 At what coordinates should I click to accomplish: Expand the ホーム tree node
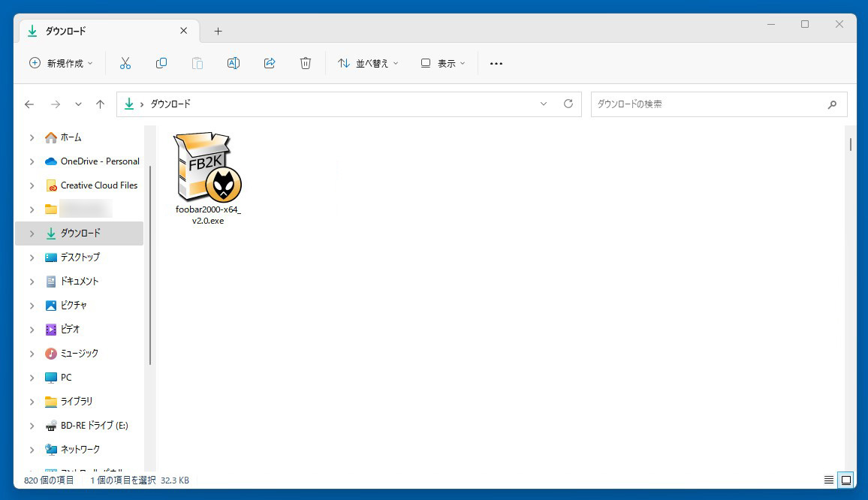(32, 137)
